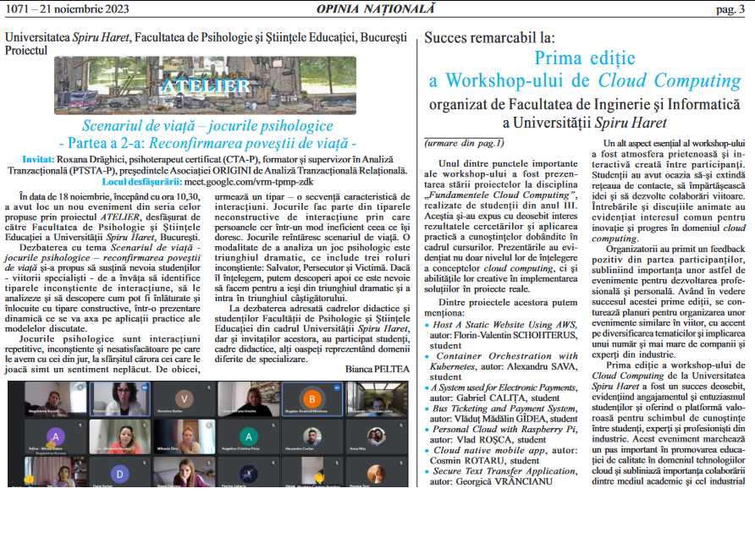Click the brown V avatar of Veronica Barbu
755x560 pixels.
184,398
